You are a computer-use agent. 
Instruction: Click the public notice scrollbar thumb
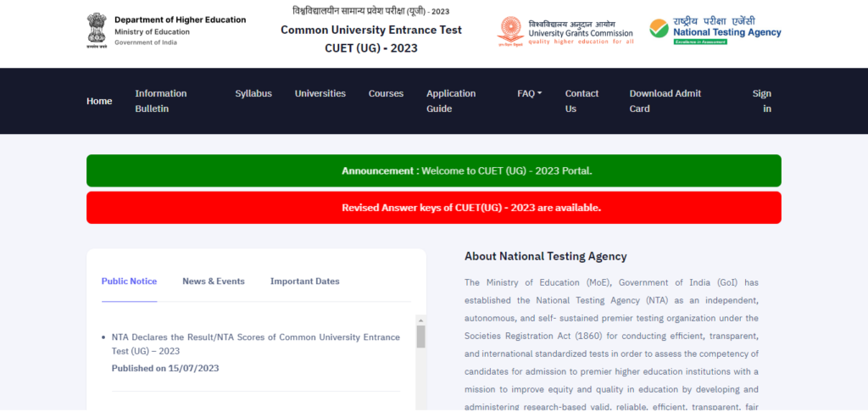coord(420,337)
